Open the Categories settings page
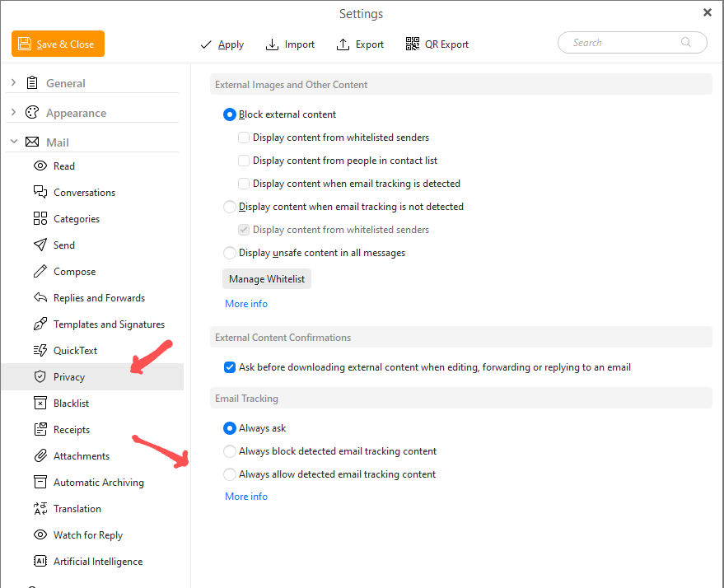The width and height of the screenshot is (724, 588). click(x=76, y=219)
